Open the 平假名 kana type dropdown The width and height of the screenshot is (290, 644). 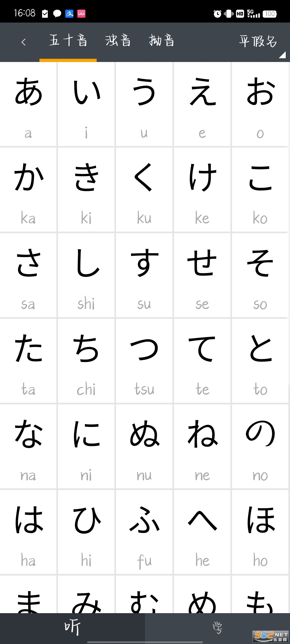[258, 42]
